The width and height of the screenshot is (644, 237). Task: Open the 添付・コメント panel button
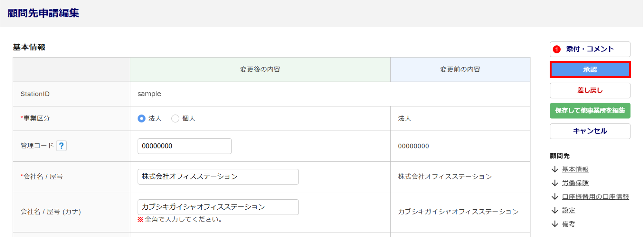[590, 49]
